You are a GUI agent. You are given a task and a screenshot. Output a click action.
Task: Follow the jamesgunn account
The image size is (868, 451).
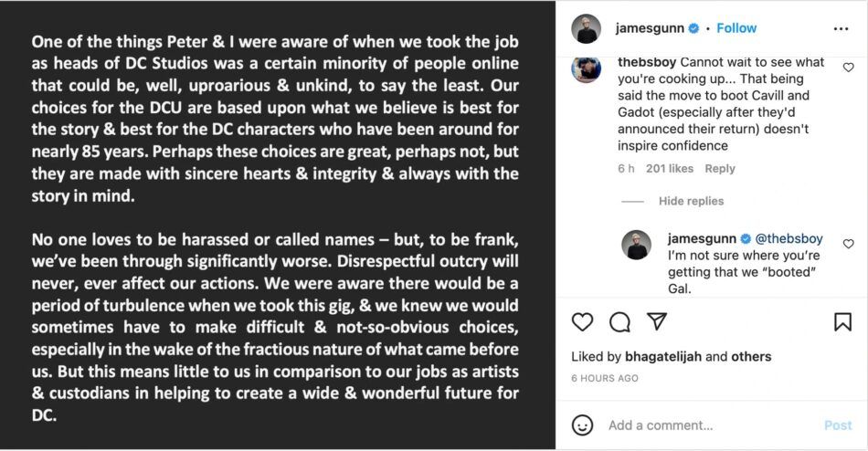tap(736, 28)
